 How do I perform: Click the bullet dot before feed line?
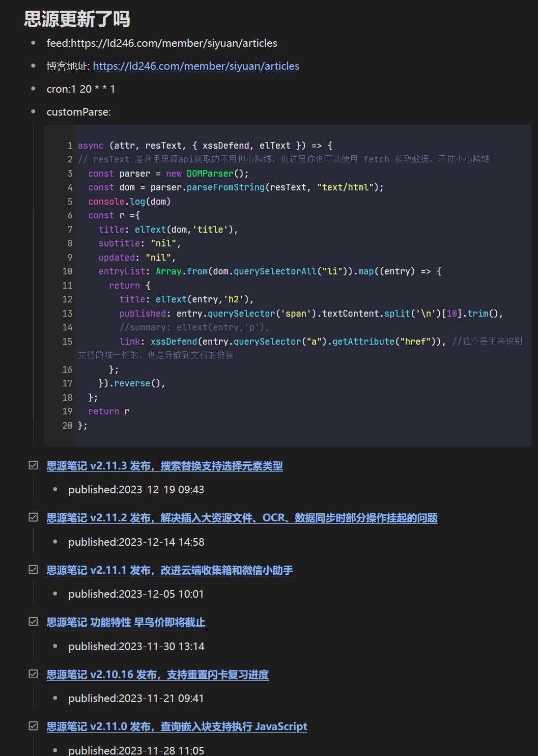pos(33,43)
